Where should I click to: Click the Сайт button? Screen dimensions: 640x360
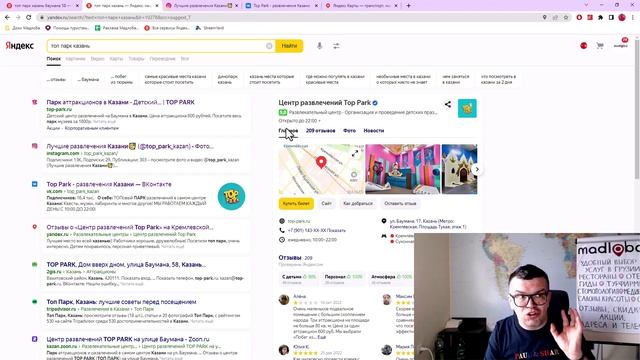[x=327, y=203]
